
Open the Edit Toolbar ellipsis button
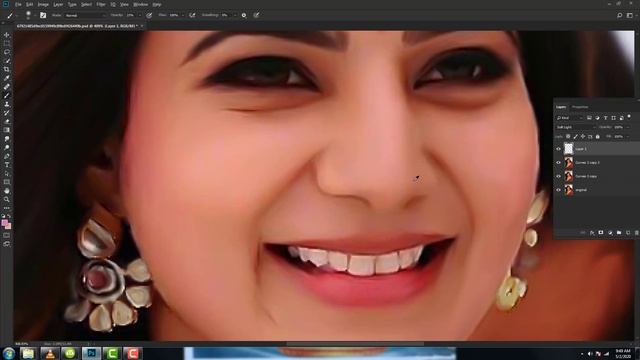pos(7,208)
